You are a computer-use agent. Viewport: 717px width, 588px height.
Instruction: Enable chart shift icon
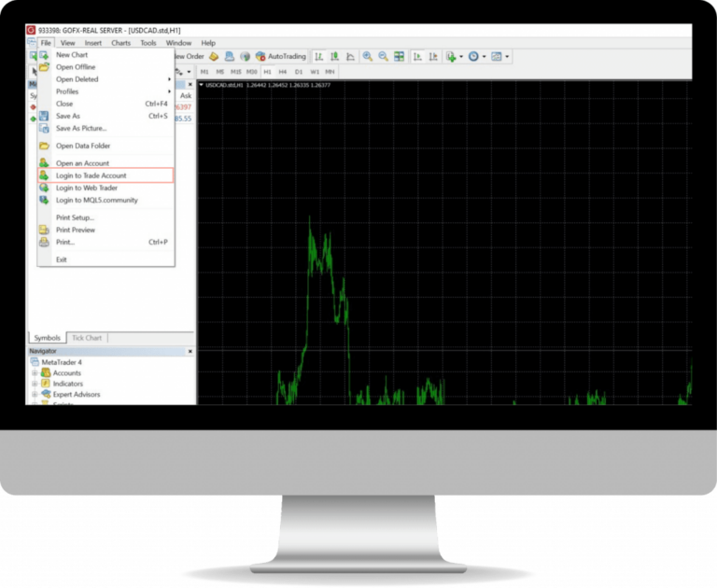pos(433,56)
